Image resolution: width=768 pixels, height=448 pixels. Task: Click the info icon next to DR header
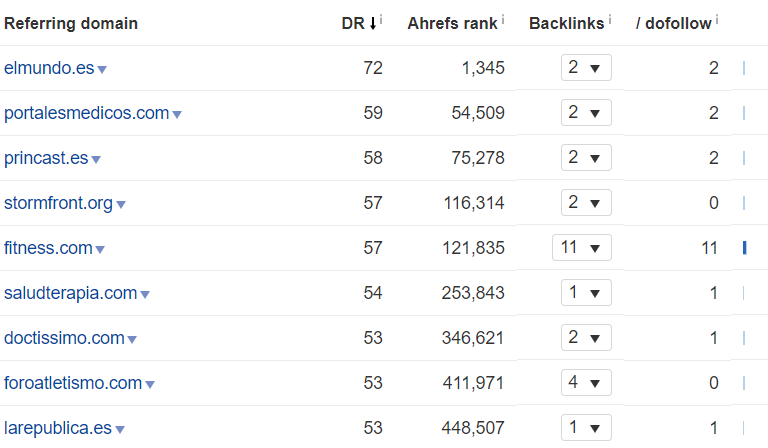click(x=381, y=19)
